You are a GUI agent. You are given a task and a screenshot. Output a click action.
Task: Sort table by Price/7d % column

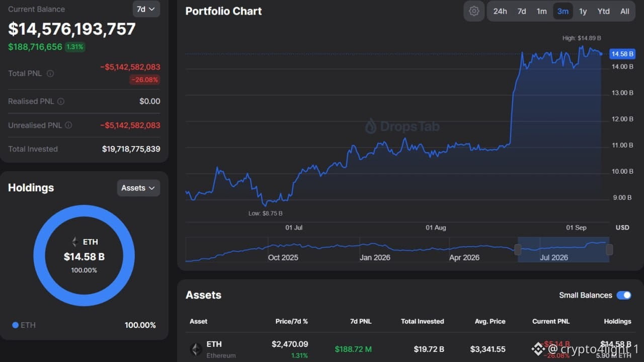point(291,321)
